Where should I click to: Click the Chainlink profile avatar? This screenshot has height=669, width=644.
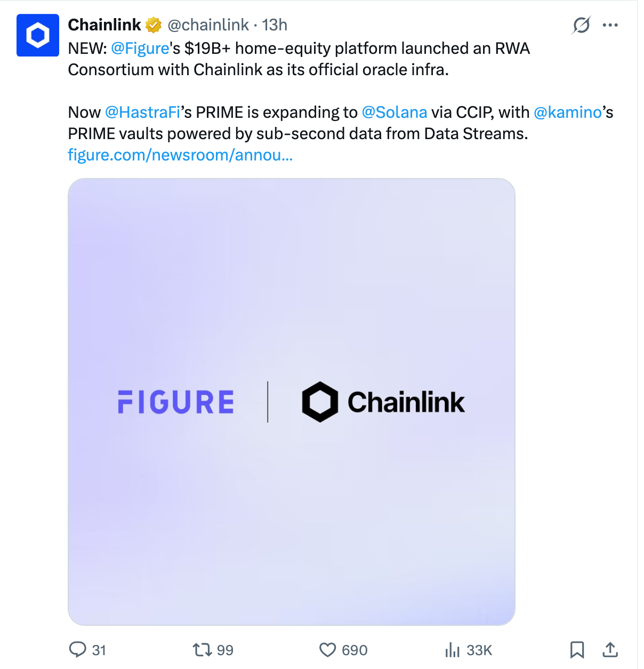[x=37, y=35]
